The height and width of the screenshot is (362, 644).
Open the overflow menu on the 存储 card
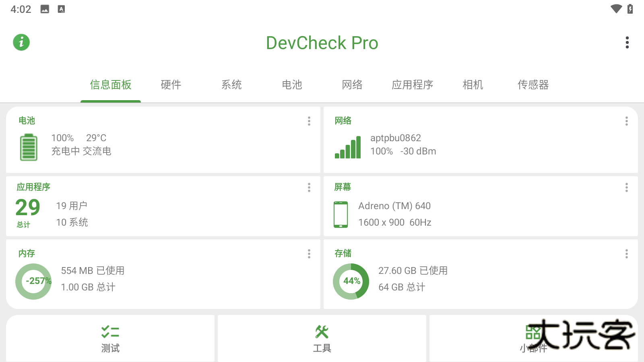point(626,254)
